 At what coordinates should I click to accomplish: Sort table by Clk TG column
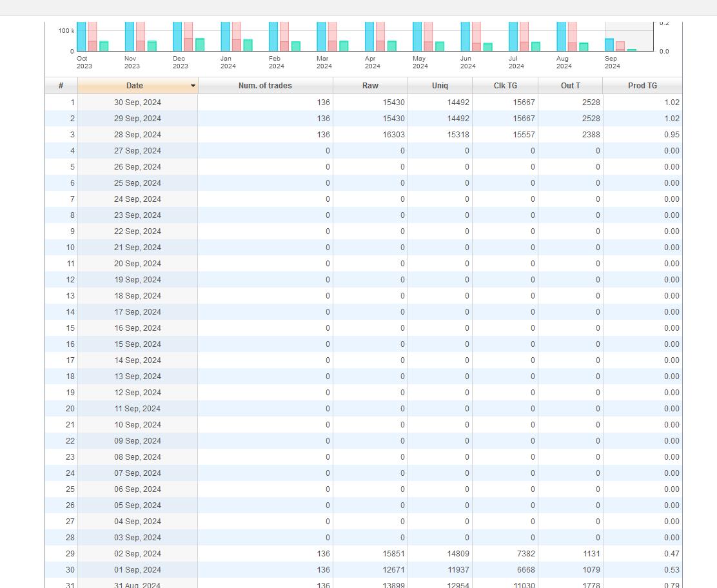(506, 86)
